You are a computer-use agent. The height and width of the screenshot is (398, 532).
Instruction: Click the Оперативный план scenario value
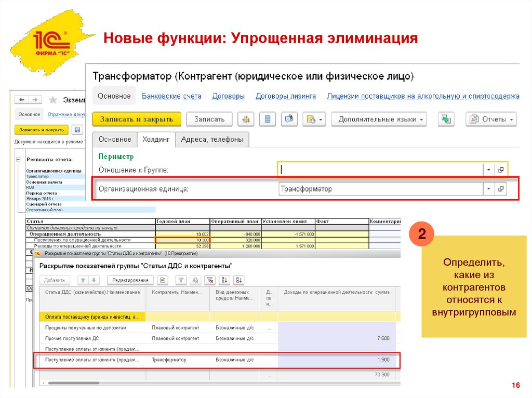90,210
